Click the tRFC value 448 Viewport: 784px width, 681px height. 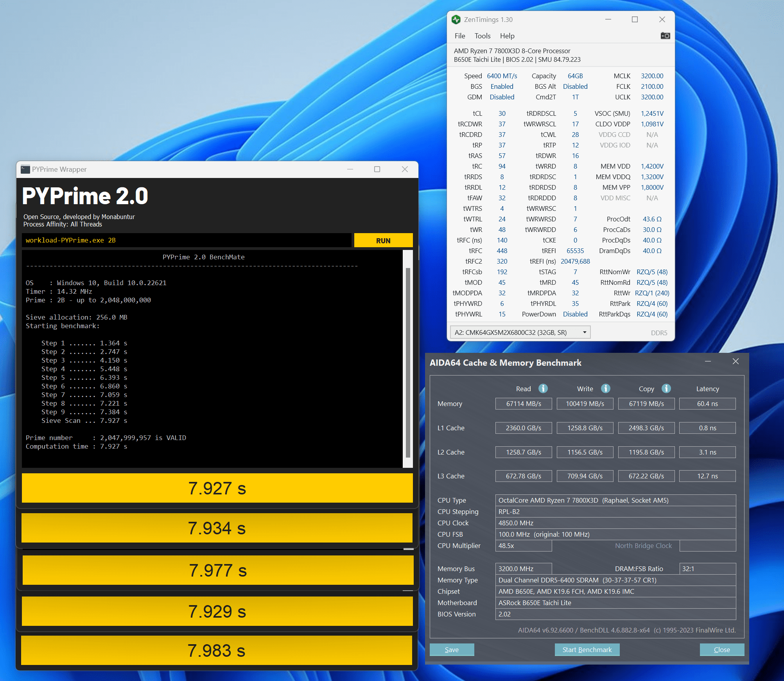tap(502, 251)
